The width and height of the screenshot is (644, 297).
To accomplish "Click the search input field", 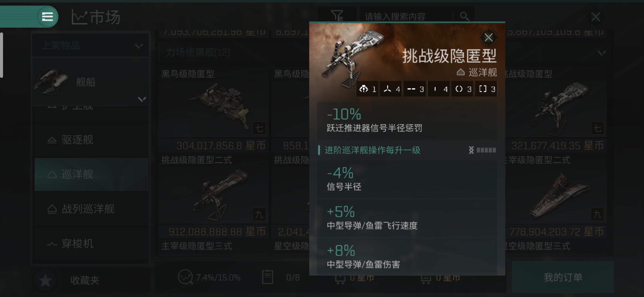I will click(406, 16).
